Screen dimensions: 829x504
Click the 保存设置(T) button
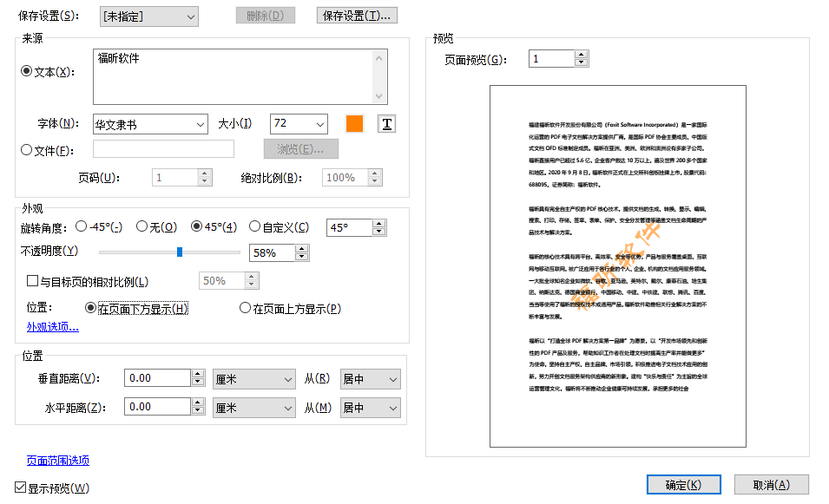tap(356, 15)
